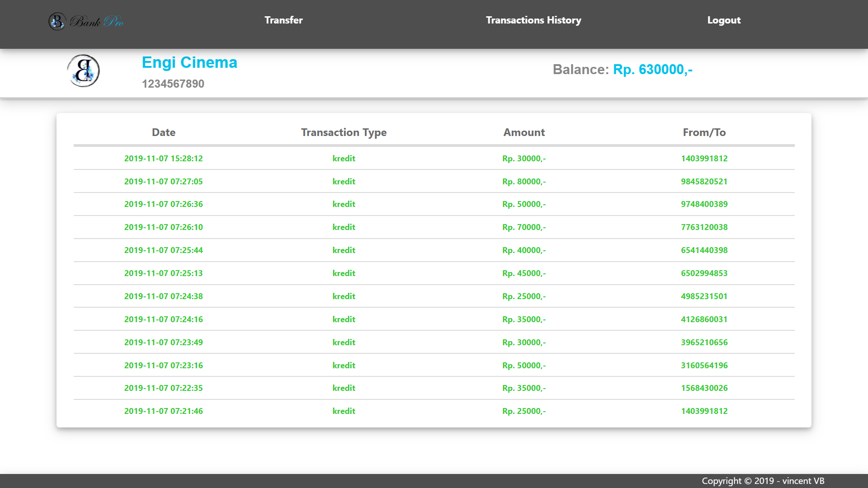This screenshot has width=868, height=488.
Task: Click account number 9845820521 in table
Action: point(704,182)
